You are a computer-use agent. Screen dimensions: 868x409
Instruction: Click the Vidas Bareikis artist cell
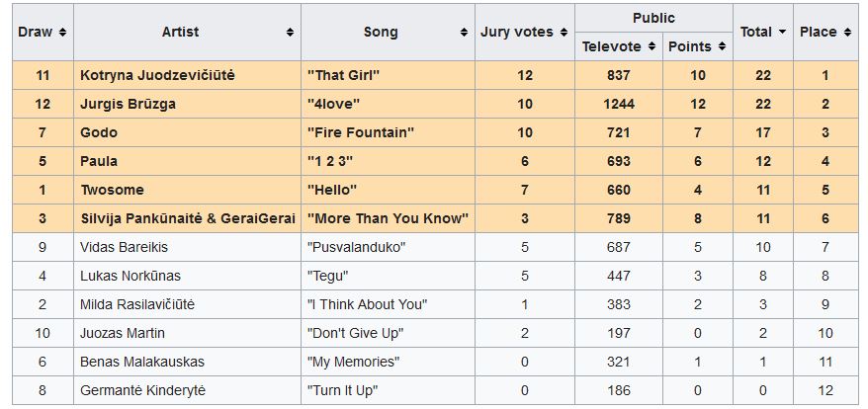click(128, 247)
